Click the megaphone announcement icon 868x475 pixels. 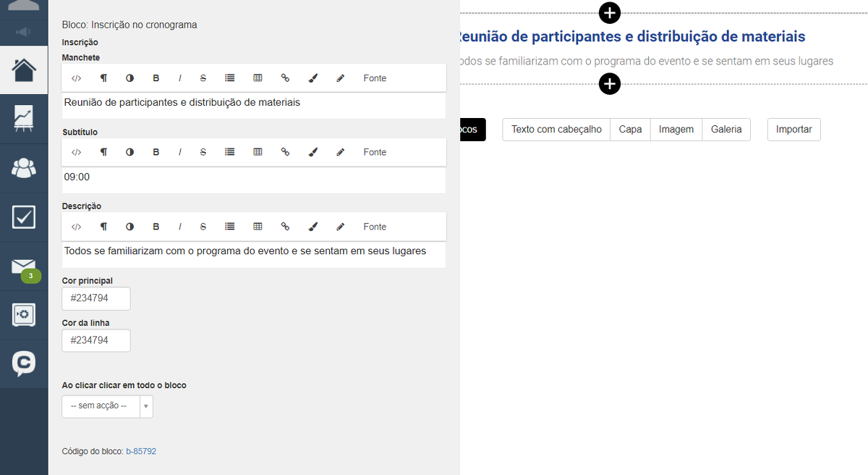click(24, 32)
